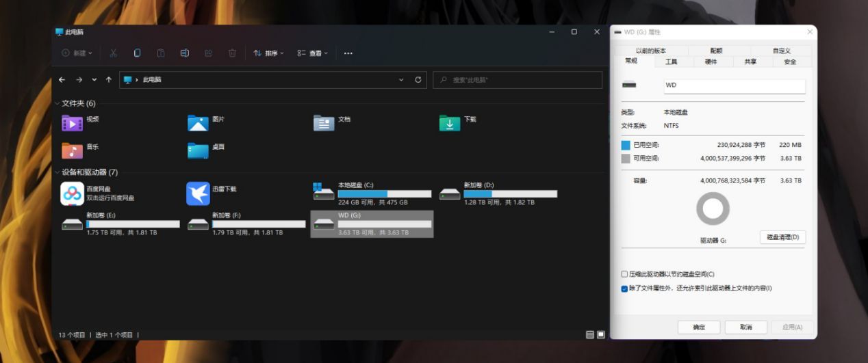This screenshot has height=363, width=868.
Task: Click 确定 in properties dialog
Action: point(699,327)
